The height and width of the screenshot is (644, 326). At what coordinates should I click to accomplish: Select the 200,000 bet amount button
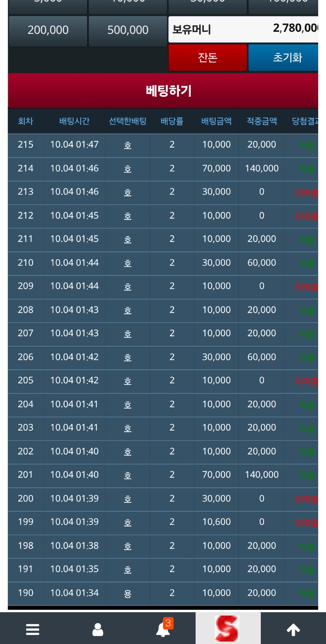coord(48,30)
